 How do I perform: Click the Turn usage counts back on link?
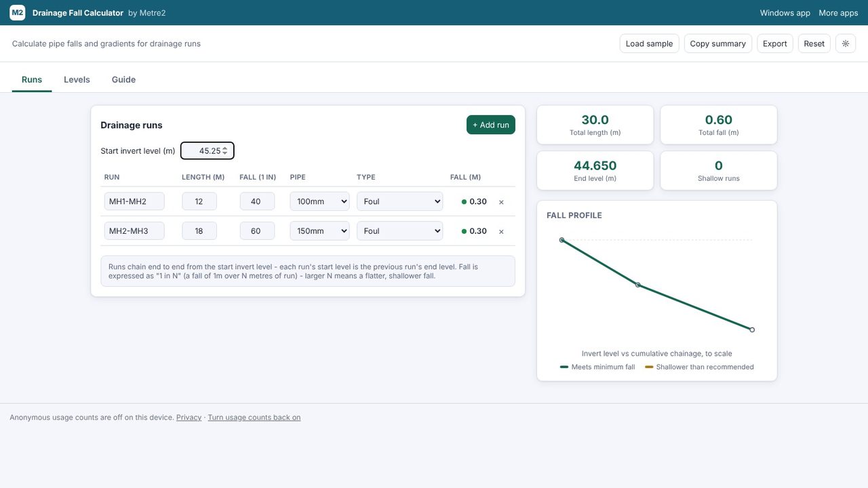tap(254, 418)
